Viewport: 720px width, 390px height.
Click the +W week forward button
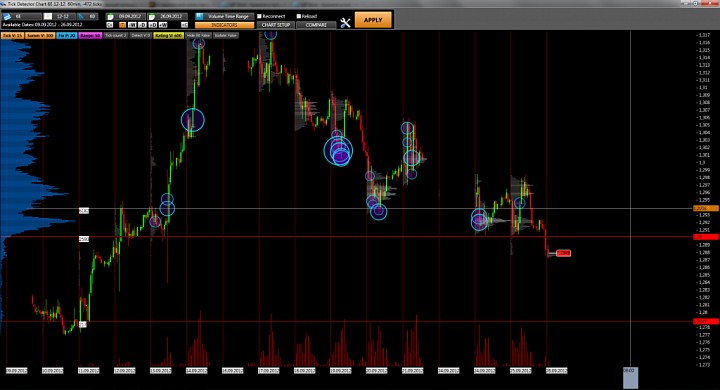tap(163, 25)
